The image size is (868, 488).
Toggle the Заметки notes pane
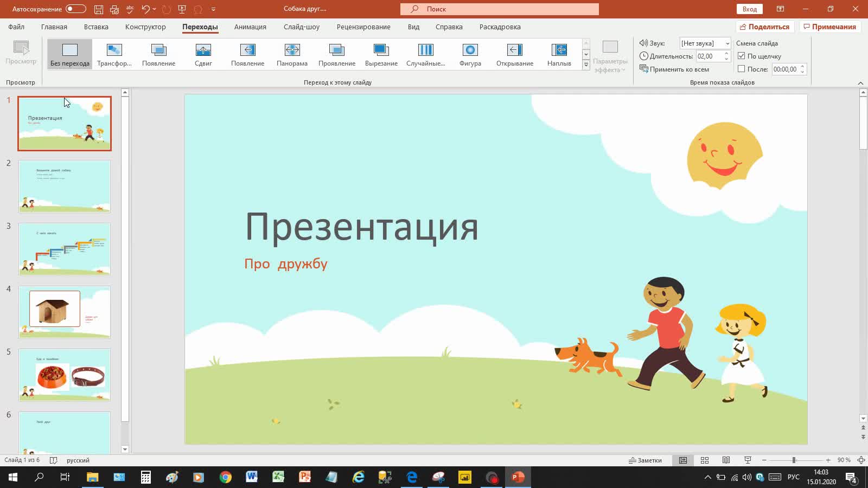click(645, 460)
